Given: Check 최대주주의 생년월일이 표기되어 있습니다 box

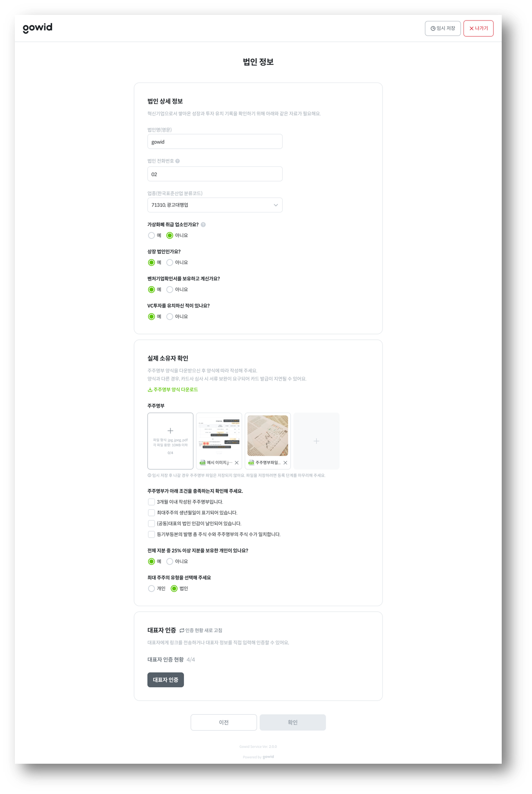Looking at the screenshot, I should (x=151, y=513).
